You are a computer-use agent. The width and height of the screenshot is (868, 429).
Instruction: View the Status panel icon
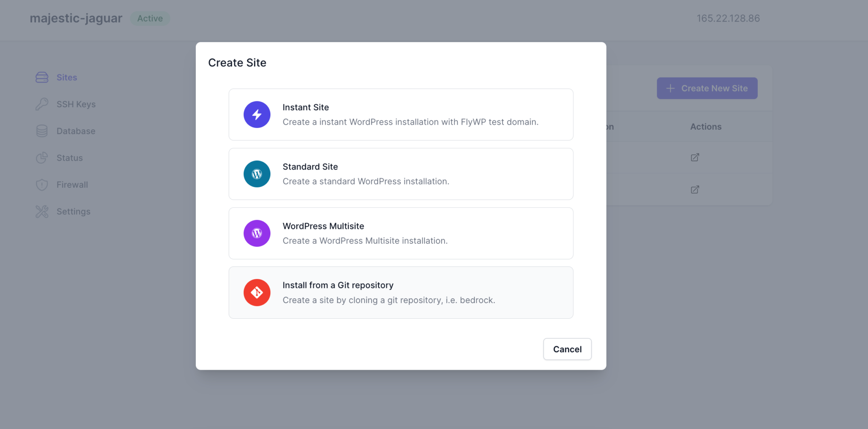42,158
